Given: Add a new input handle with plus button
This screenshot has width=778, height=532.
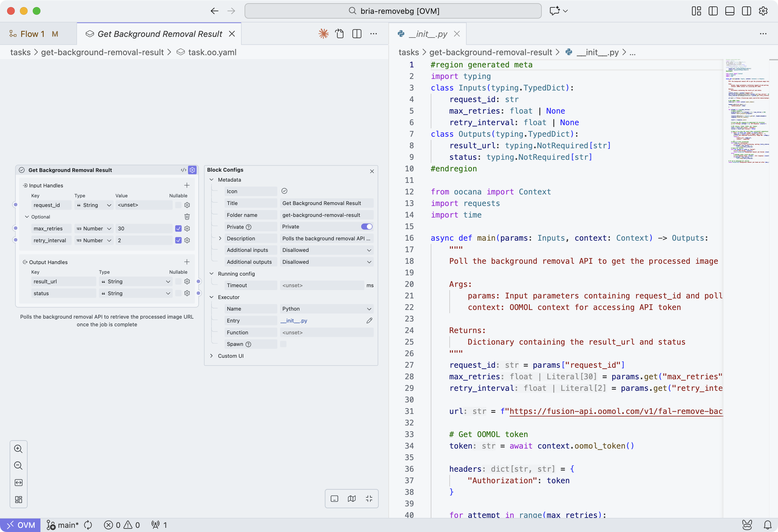Looking at the screenshot, I should [x=187, y=185].
